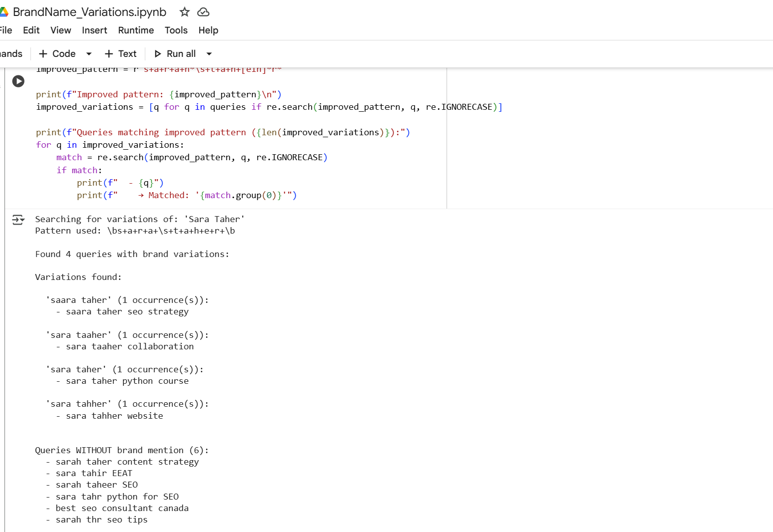Run the current code cell
This screenshot has width=773, height=532.
point(18,81)
